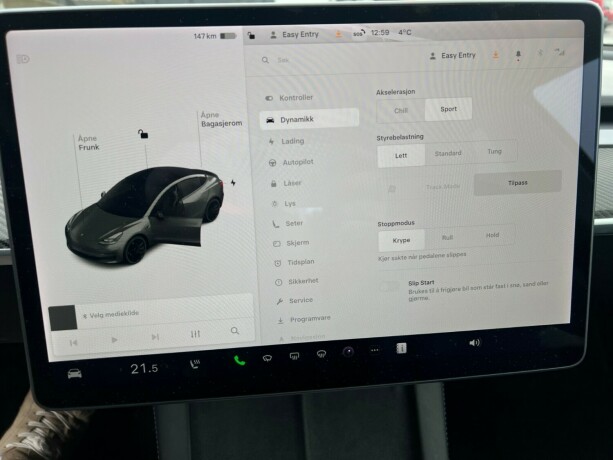Screen dimensions: 613x460
Task: Tap the car icon in bottom bar
Action: click(75, 374)
